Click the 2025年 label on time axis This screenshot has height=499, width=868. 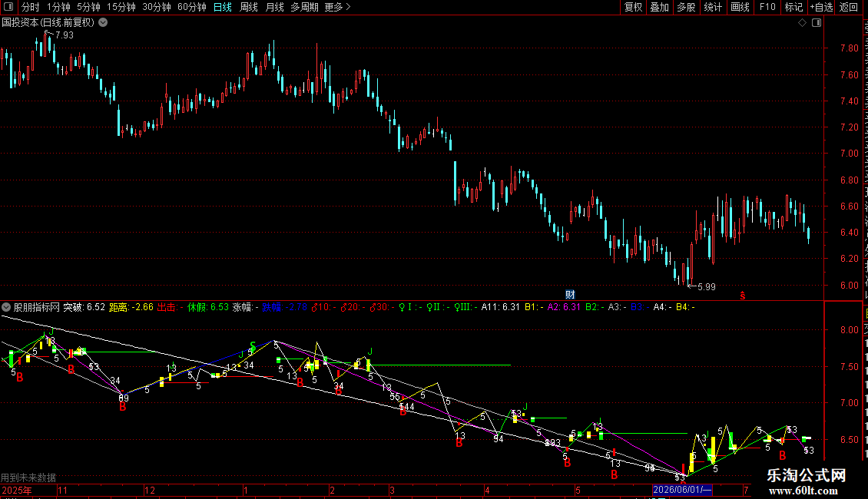(x=17, y=490)
